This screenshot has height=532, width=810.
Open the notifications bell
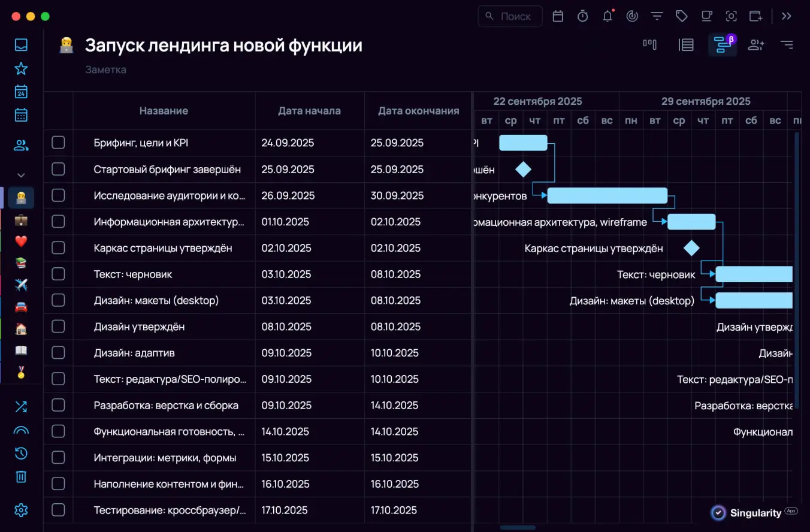(x=607, y=16)
